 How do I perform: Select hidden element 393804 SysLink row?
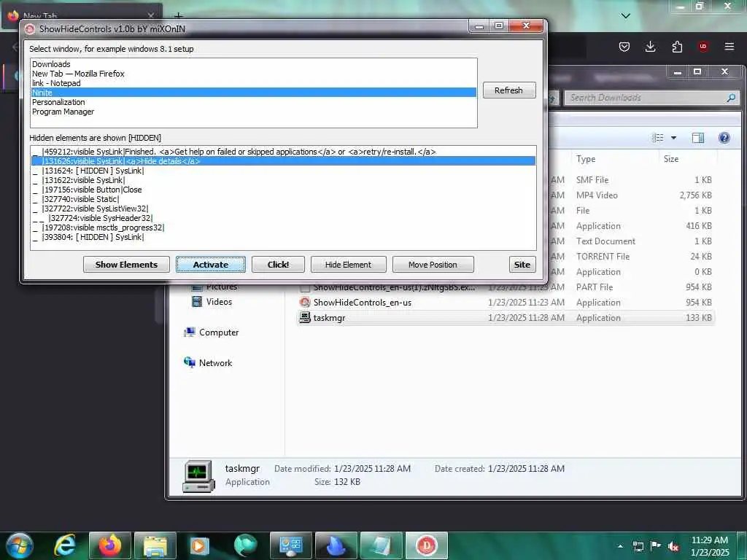pyautogui.click(x=284, y=237)
